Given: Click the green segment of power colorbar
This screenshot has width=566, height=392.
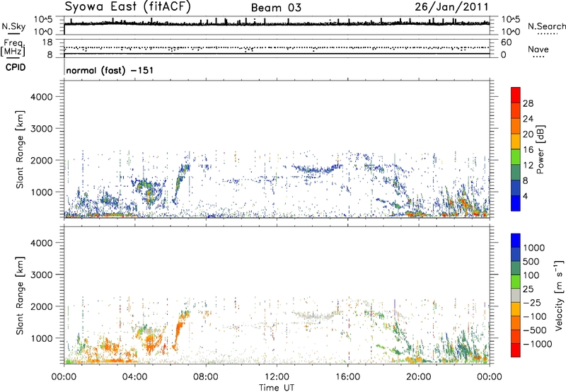Looking at the screenshot, I should click(x=516, y=156).
